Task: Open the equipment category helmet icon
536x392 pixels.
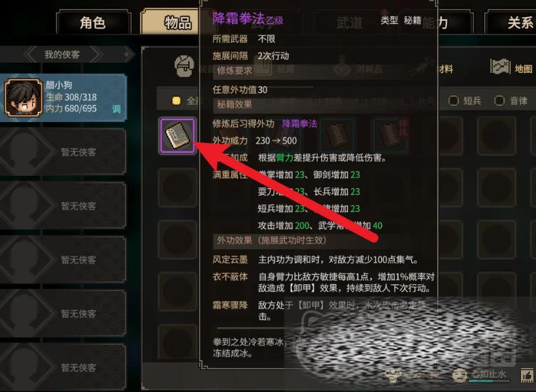Action: coord(185,66)
